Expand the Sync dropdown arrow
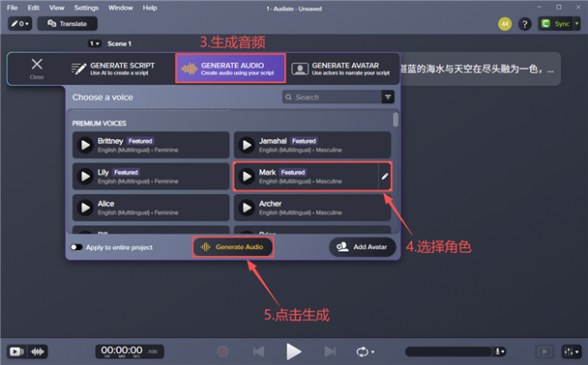The height and width of the screenshot is (365, 588). pyautogui.click(x=577, y=23)
